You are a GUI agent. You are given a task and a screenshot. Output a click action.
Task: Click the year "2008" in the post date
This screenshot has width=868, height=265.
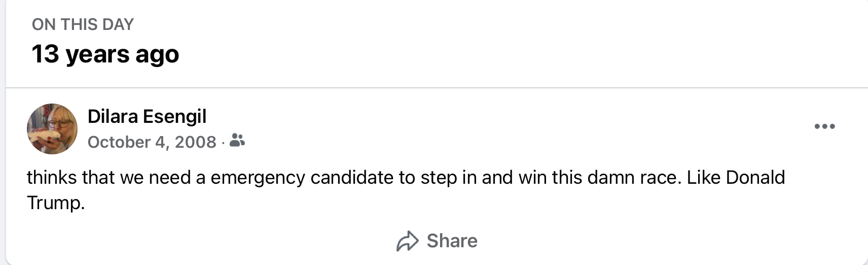tap(196, 142)
